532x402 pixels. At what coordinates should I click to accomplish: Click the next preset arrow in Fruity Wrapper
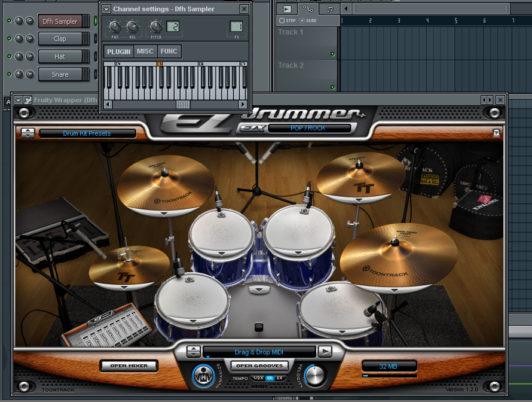[490, 100]
